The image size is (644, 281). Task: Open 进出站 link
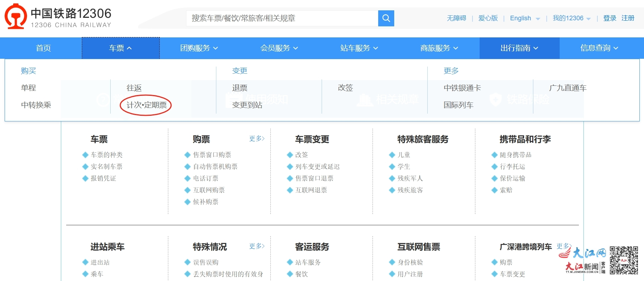(100, 262)
